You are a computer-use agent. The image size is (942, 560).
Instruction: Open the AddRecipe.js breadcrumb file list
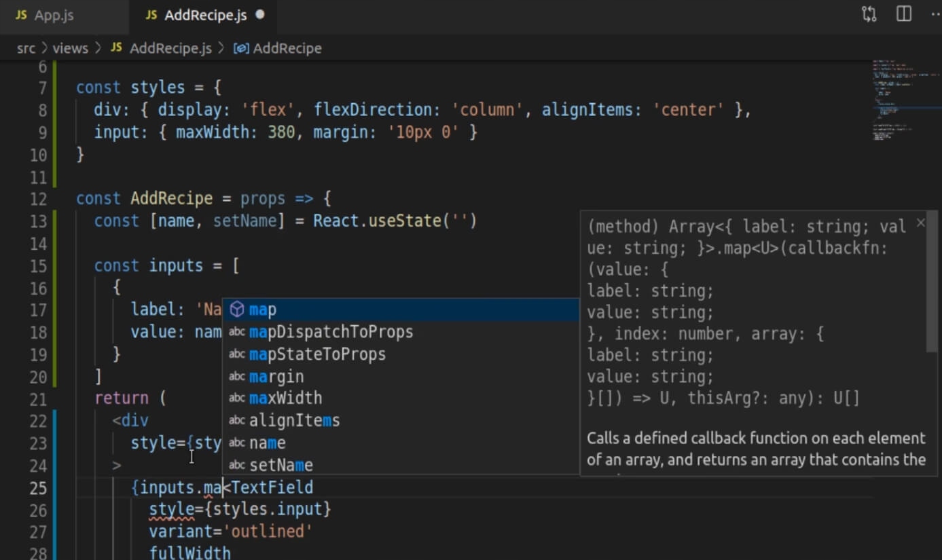170,49
